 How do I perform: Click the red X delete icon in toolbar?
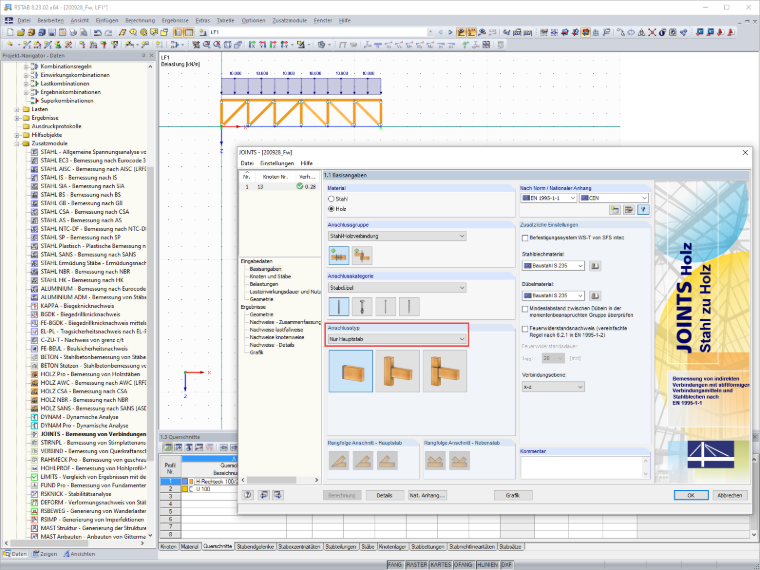(652, 32)
